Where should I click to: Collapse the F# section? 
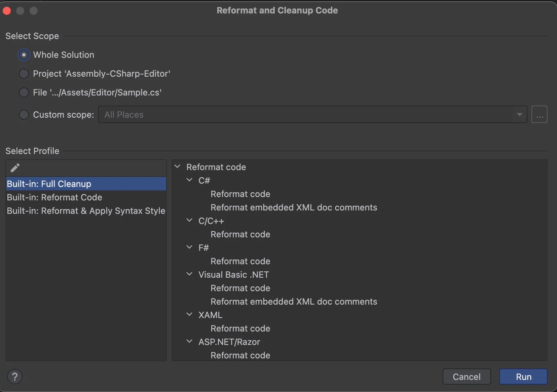[x=189, y=247]
